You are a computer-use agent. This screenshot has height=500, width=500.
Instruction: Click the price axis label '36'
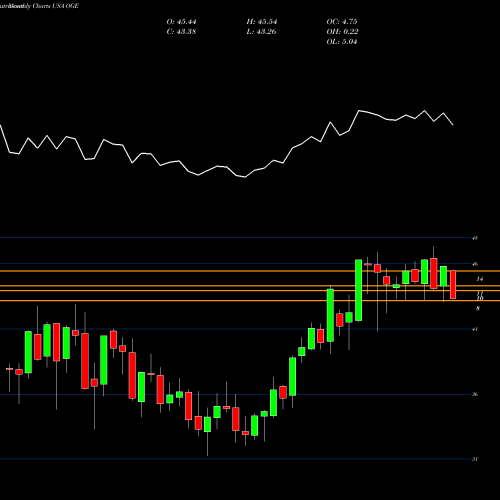(475, 394)
